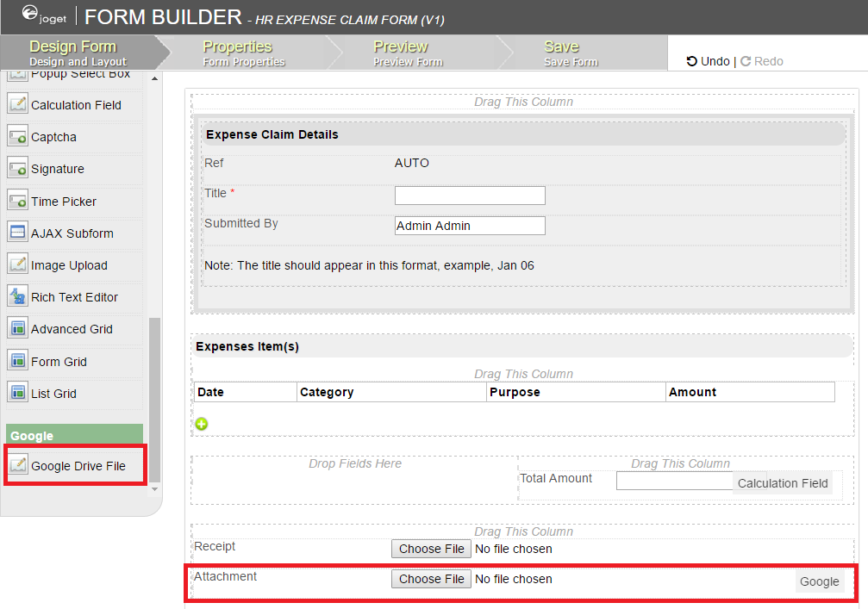The image size is (868, 609).
Task: Click the Ref field label
Action: pyautogui.click(x=214, y=163)
